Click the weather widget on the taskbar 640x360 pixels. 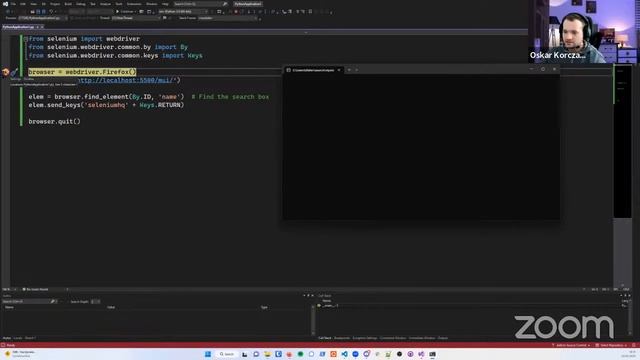click(x=20, y=354)
